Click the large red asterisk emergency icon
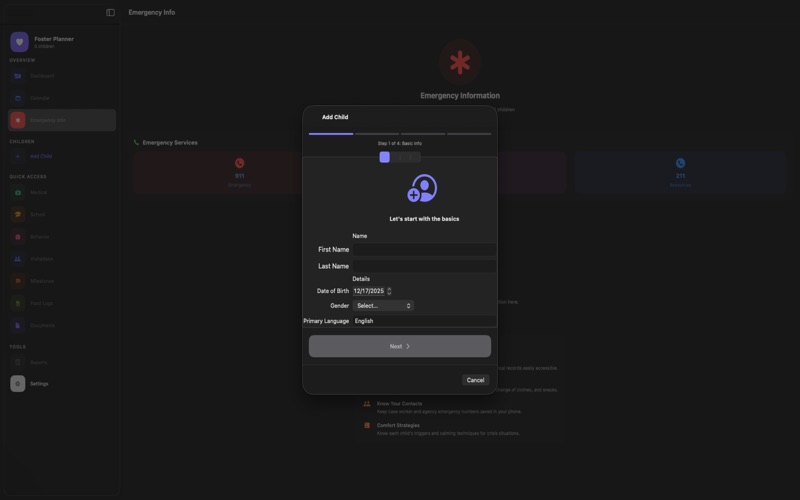This screenshot has width=800, height=500. (460, 62)
